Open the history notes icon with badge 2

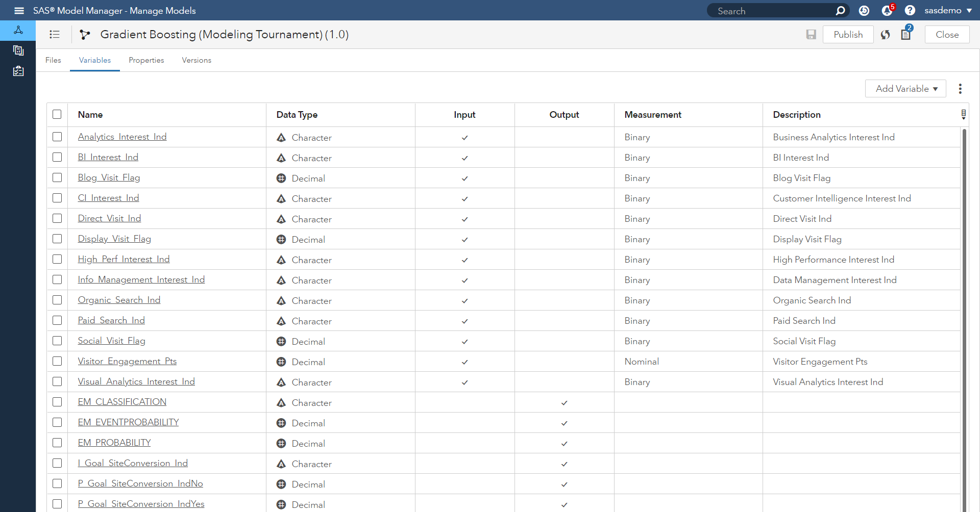[x=906, y=34]
